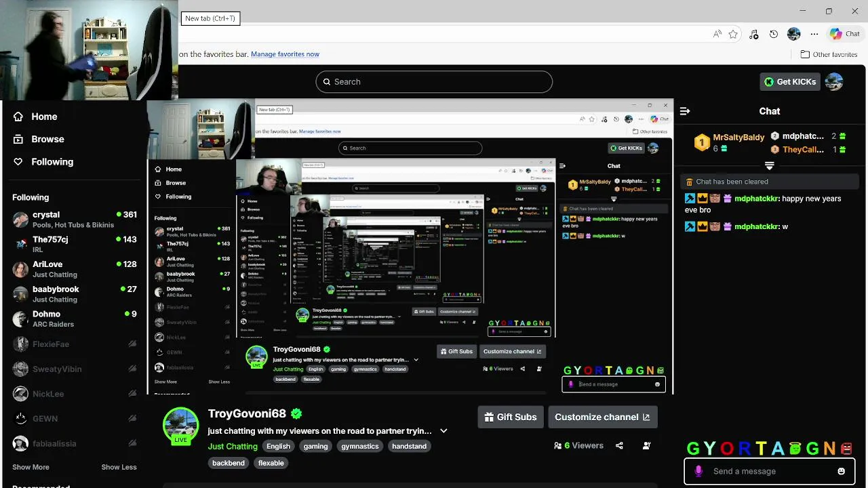Open the Other favorites folder
This screenshot has height=488, width=868.
(829, 54)
